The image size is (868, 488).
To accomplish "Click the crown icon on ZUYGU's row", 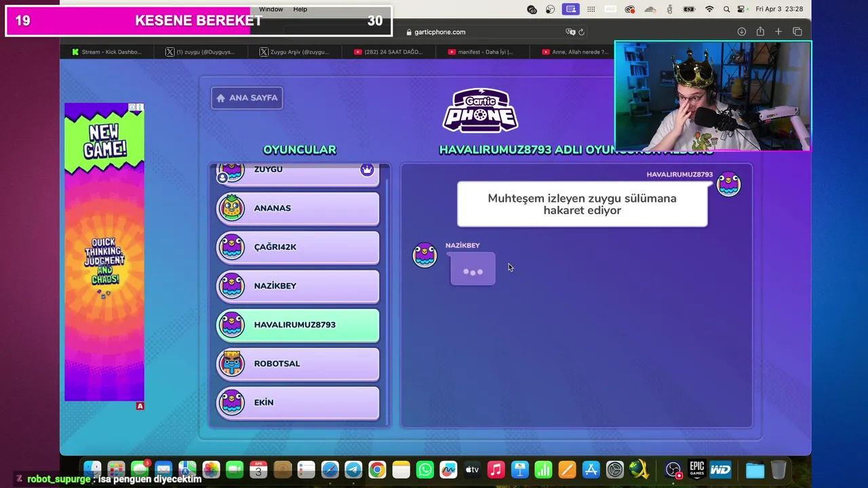I will coord(367,170).
